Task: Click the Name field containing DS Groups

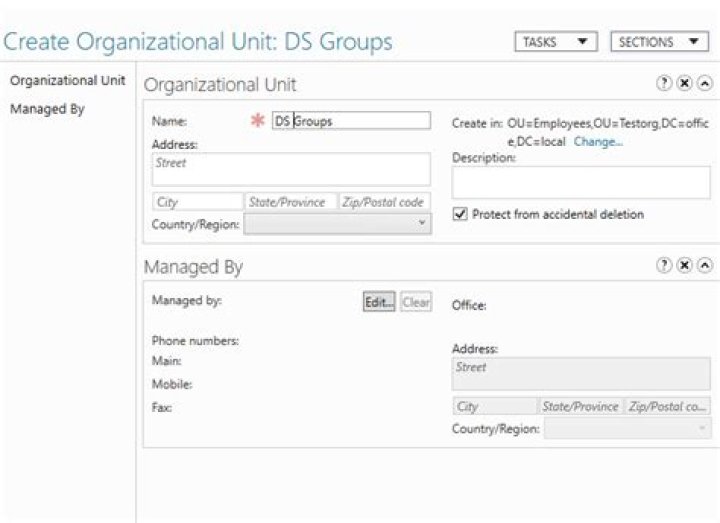Action: 351,121
